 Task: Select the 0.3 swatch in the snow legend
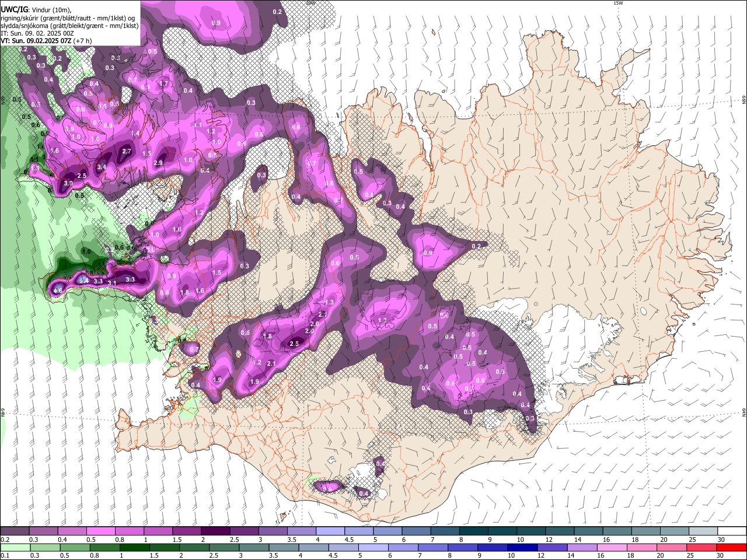(x=43, y=531)
